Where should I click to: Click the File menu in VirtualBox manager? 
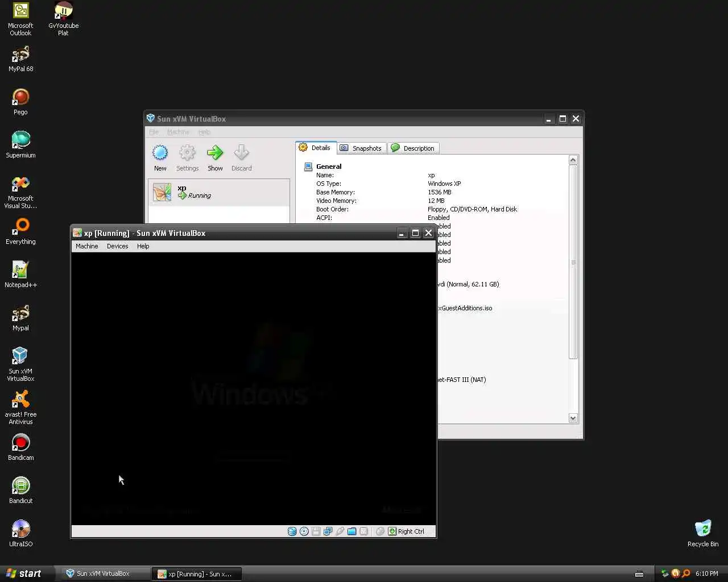[x=154, y=132]
